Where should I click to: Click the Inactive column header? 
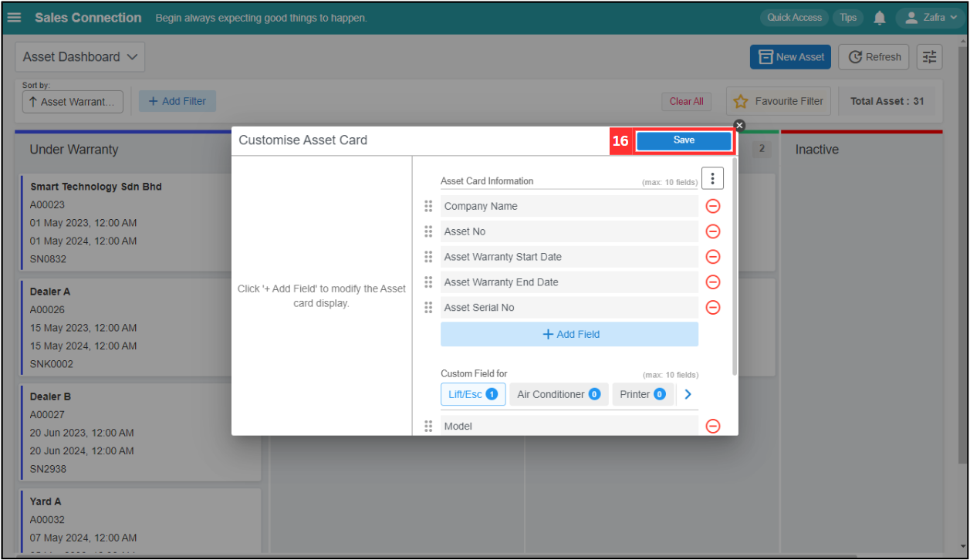coord(816,150)
